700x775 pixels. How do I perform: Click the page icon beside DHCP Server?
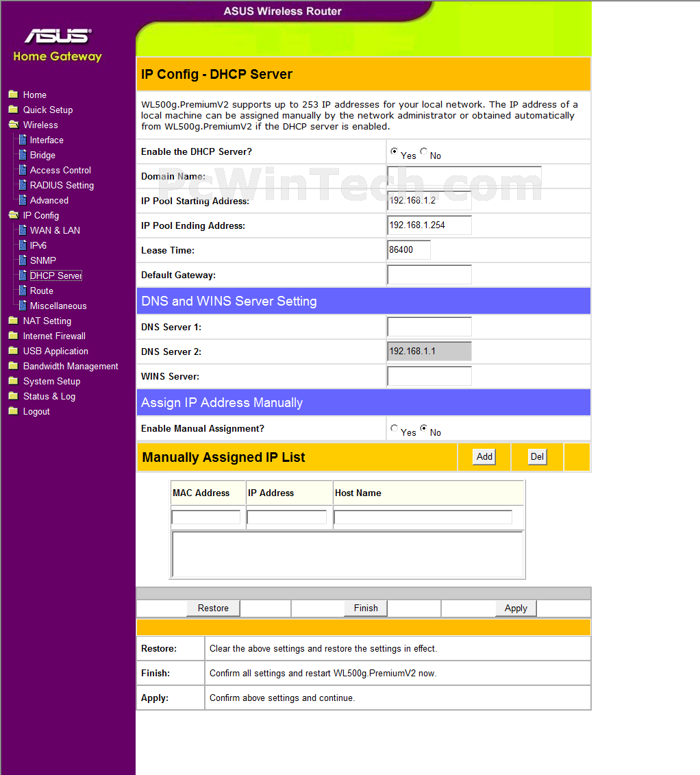click(23, 275)
